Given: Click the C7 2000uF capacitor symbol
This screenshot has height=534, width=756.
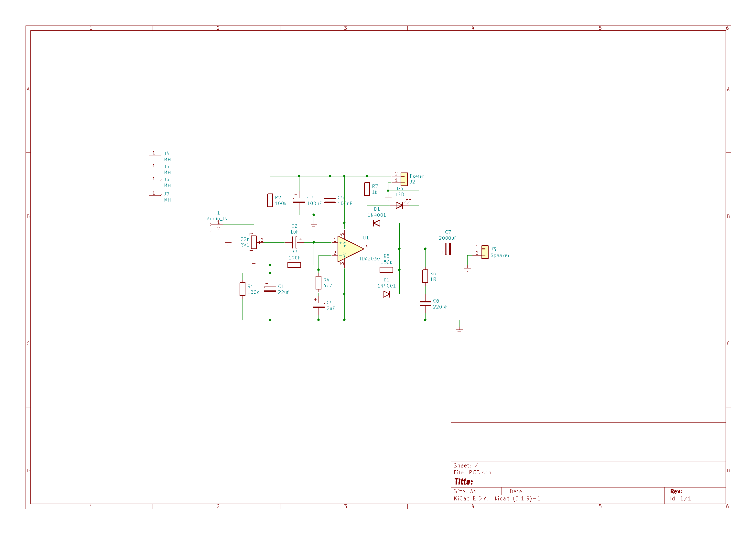Looking at the screenshot, I should click(x=448, y=249).
